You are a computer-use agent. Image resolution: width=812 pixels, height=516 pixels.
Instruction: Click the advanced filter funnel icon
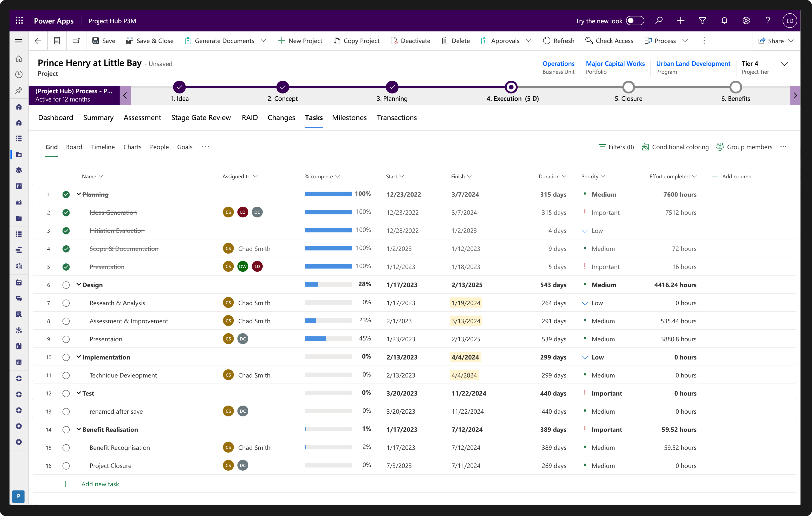pos(702,21)
